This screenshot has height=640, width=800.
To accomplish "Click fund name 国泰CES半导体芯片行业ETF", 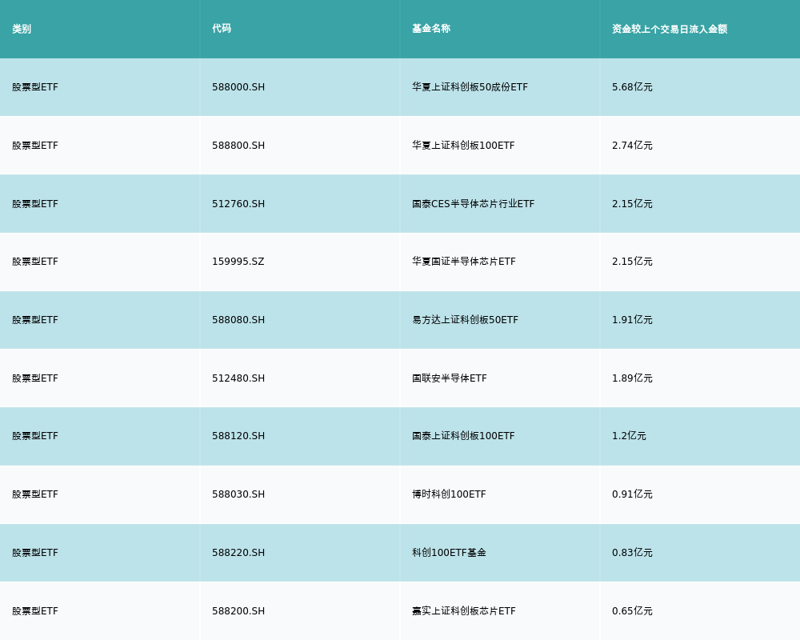I will pyautogui.click(x=473, y=204).
